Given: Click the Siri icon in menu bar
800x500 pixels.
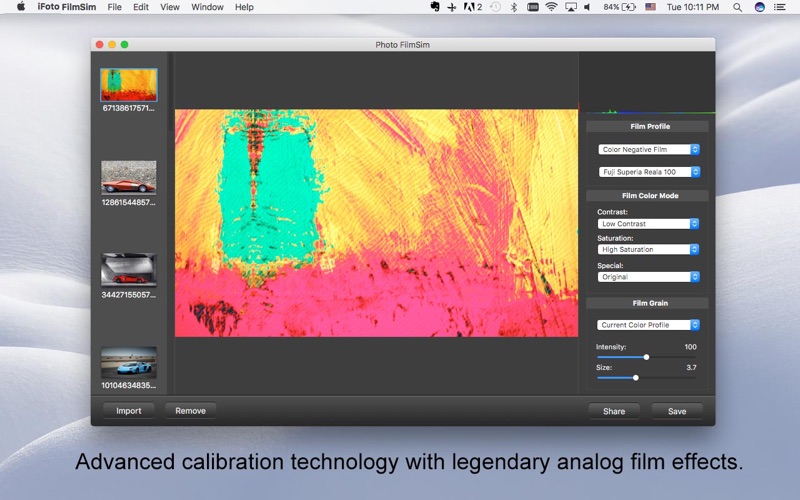Looking at the screenshot, I should point(759,7).
